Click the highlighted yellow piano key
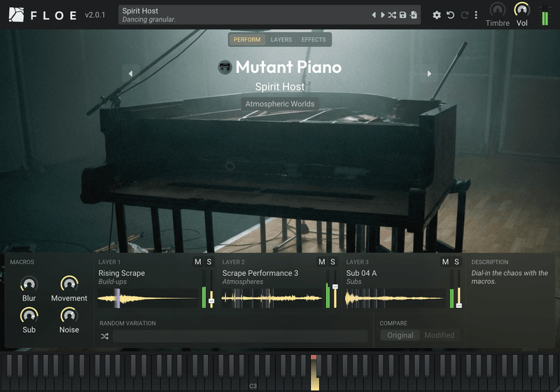 coord(314,383)
